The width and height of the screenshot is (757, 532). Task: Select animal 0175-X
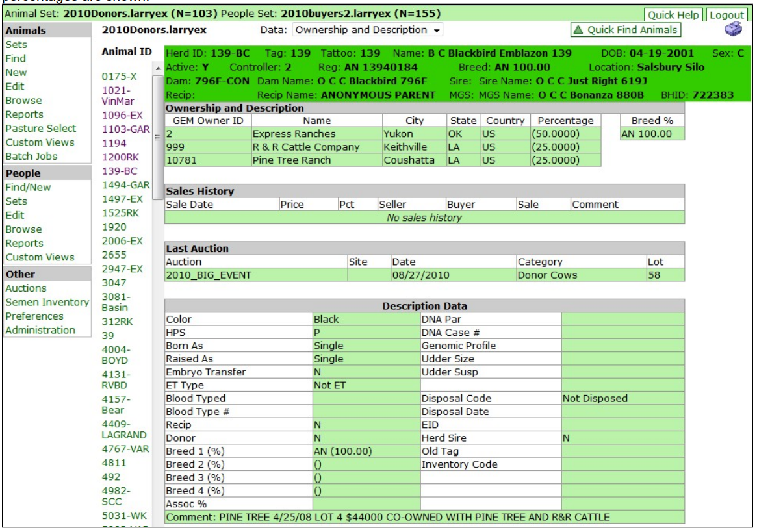pyautogui.click(x=120, y=76)
